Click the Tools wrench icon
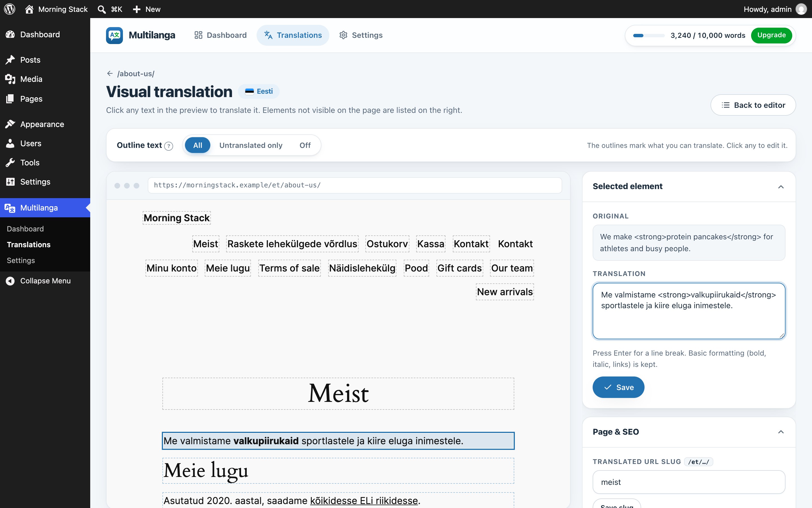The width and height of the screenshot is (812, 508). tap(10, 163)
